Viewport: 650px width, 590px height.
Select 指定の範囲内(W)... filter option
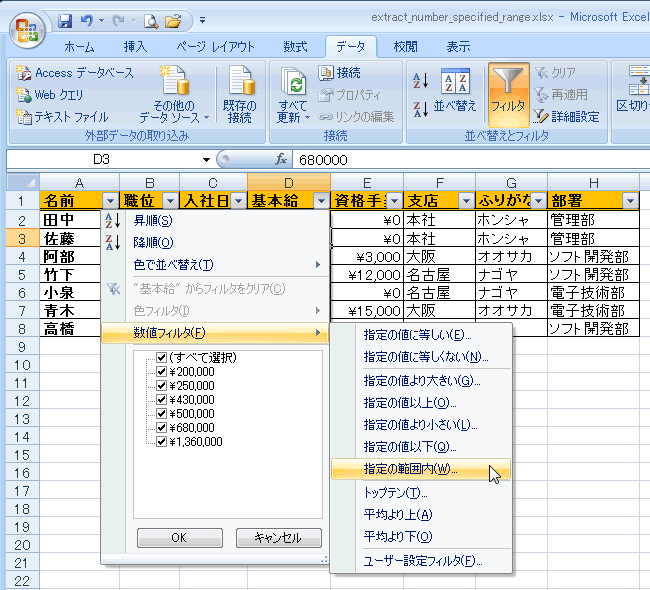click(421, 469)
